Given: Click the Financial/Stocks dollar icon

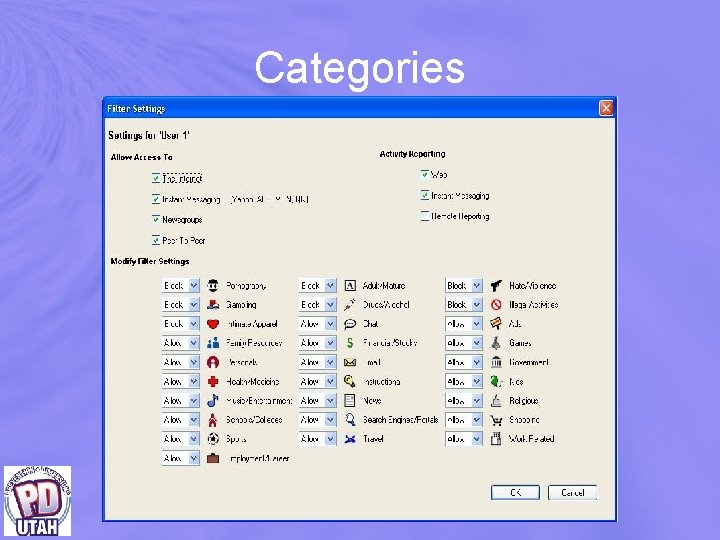Looking at the screenshot, I should click(350, 343).
